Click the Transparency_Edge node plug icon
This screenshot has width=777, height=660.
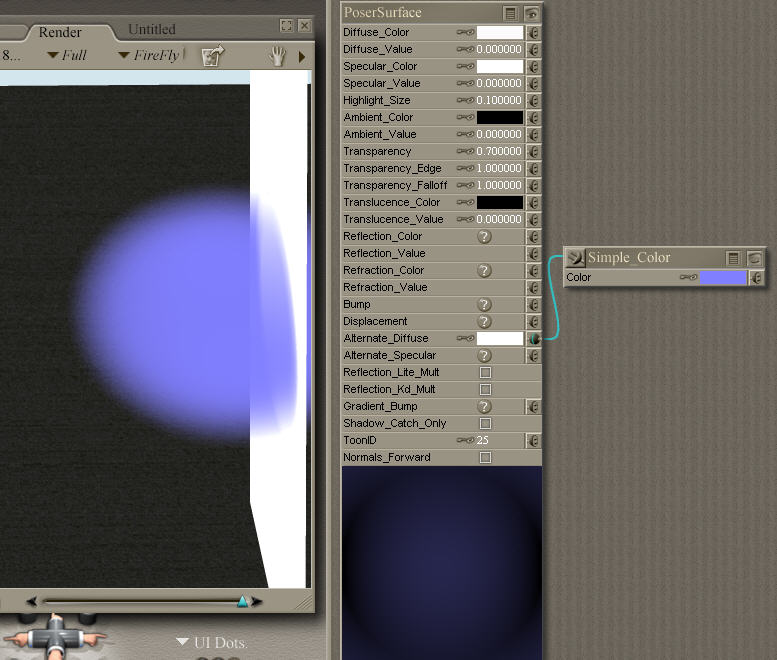[x=533, y=168]
